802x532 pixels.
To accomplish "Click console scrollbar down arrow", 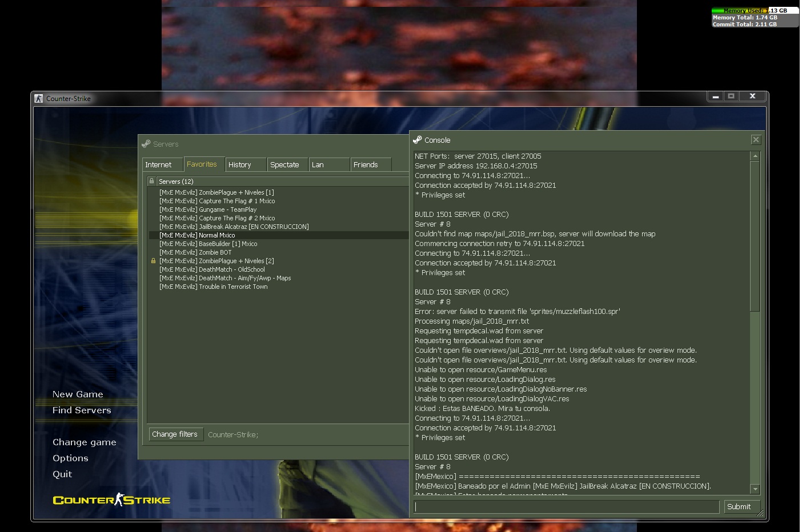I will point(755,489).
